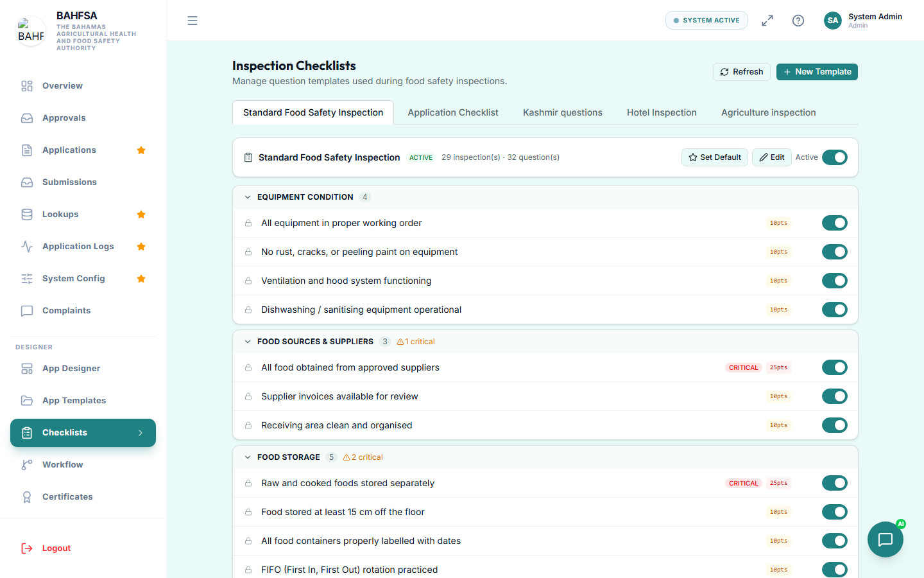Image resolution: width=924 pixels, height=578 pixels.
Task: Toggle Receiving area clean and organised
Action: point(835,425)
